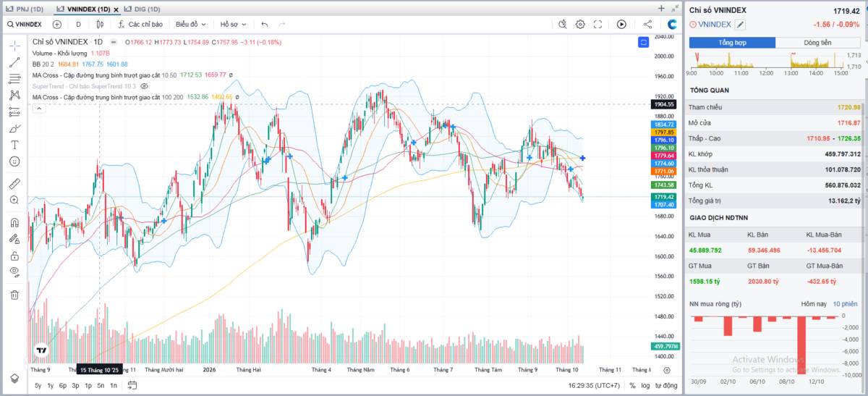The width and height of the screenshot is (868, 396).
Task: Select the MA Cross 100 200 legend
Action: click(x=108, y=96)
